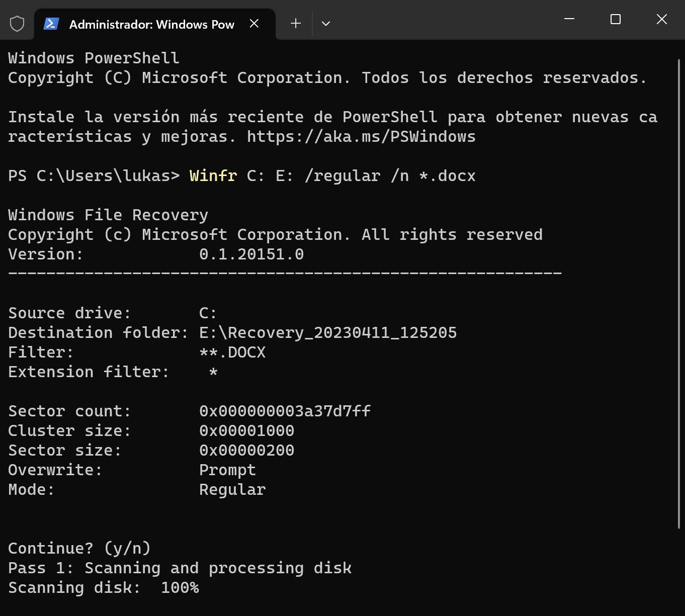This screenshot has height=616, width=685.
Task: Close the terminal window
Action: click(x=662, y=19)
